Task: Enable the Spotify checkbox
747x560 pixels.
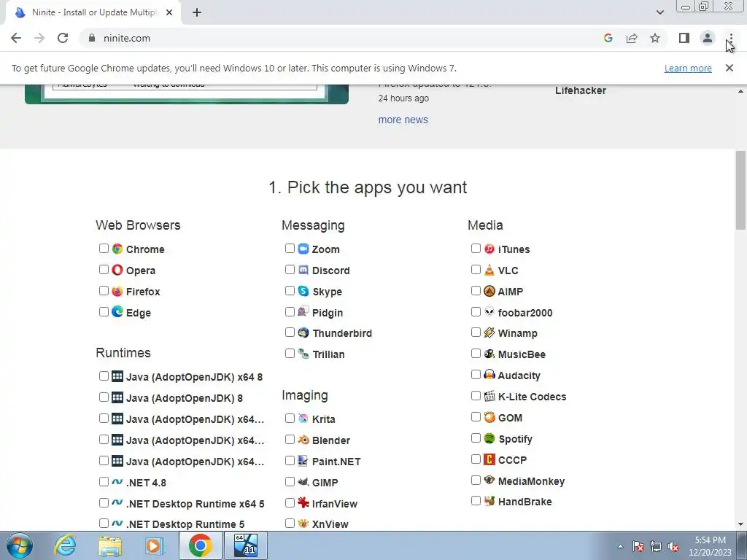Action: (x=476, y=438)
